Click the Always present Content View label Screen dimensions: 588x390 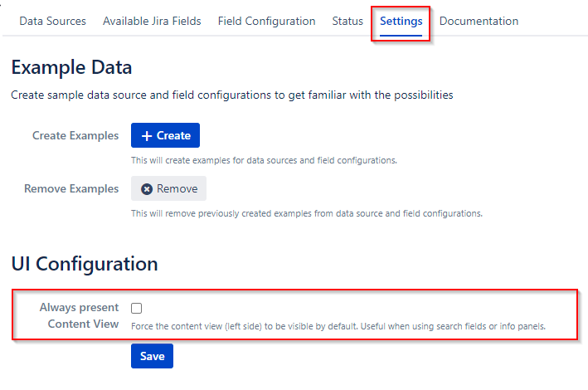tap(79, 315)
